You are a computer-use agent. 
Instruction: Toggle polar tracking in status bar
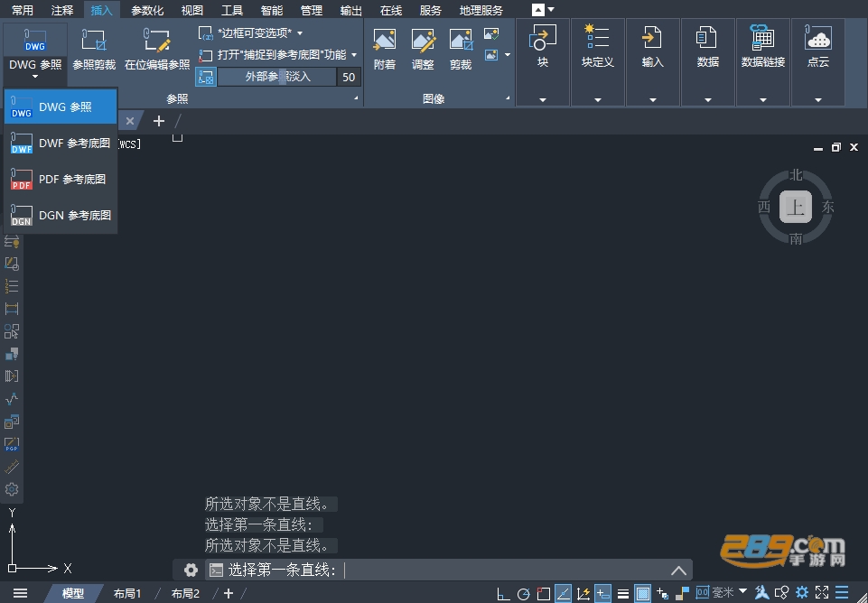[523, 594]
